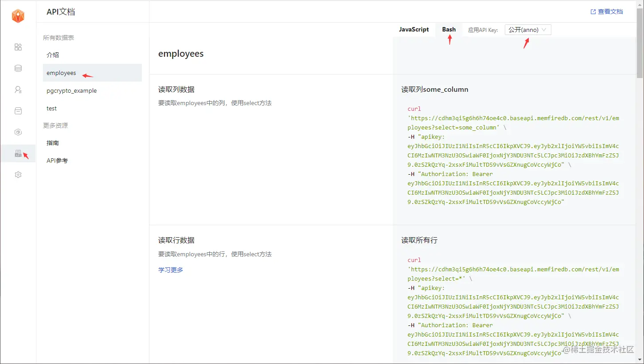Open the 公开(anno) API key dropdown
The image size is (644, 364).
click(528, 30)
